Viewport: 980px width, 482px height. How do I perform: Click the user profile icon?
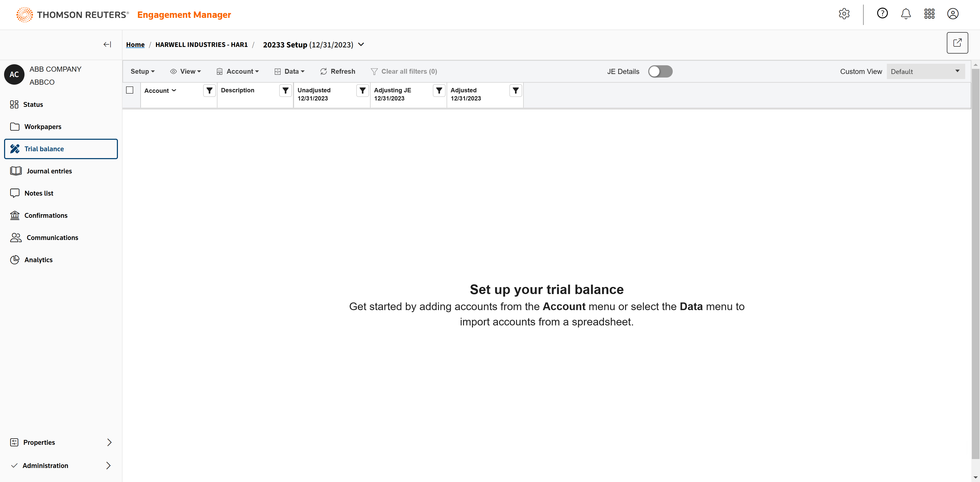(x=953, y=14)
